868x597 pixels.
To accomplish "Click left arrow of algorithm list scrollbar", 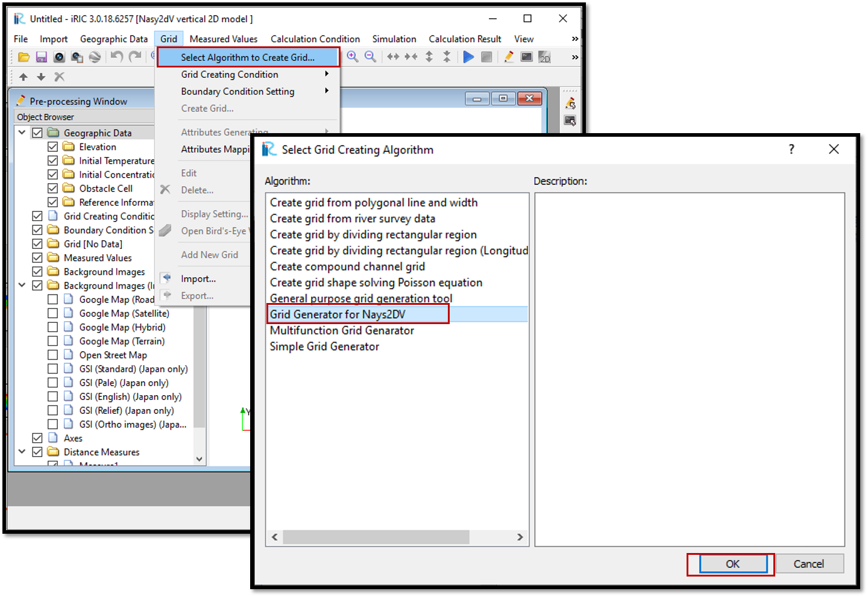I will coord(275,537).
